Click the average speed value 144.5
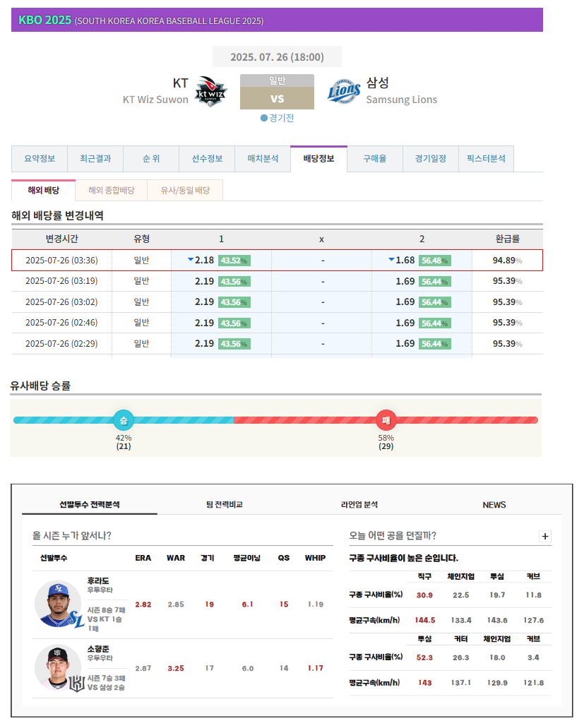Screen dimensions: 584x728 [425, 620]
